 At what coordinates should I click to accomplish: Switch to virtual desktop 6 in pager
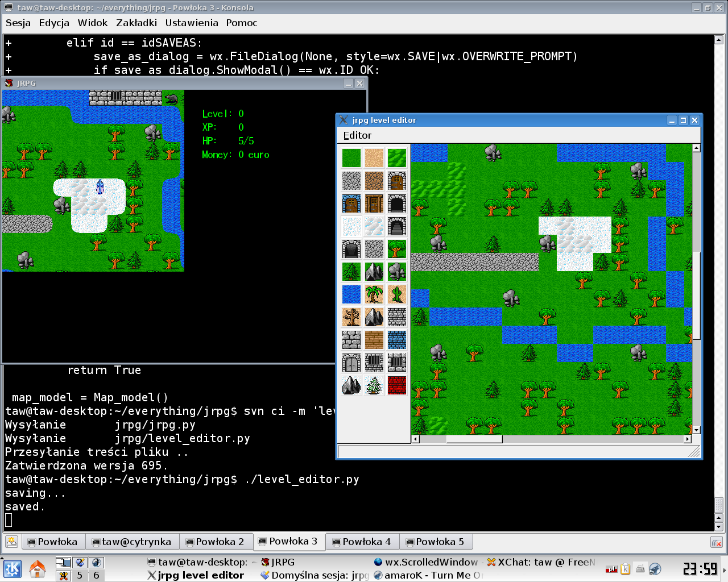96,575
